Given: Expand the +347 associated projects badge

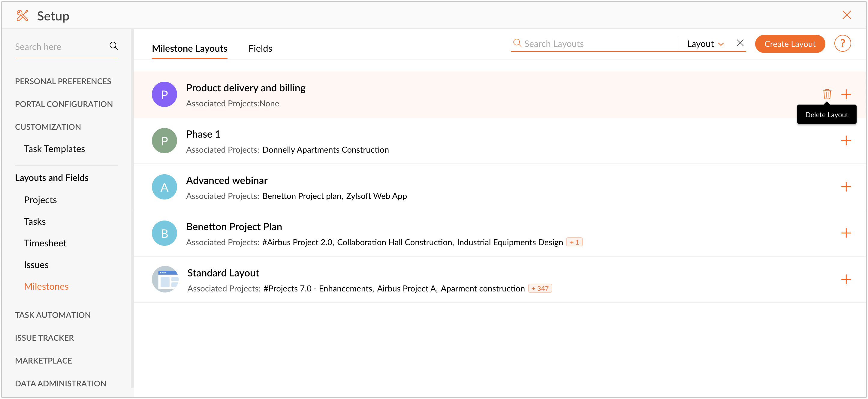Looking at the screenshot, I should (540, 288).
